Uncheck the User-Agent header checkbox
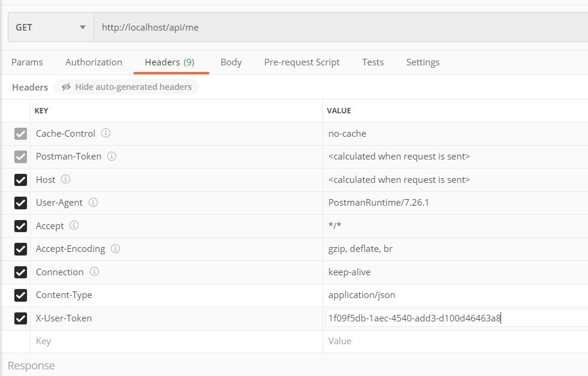 [20, 203]
